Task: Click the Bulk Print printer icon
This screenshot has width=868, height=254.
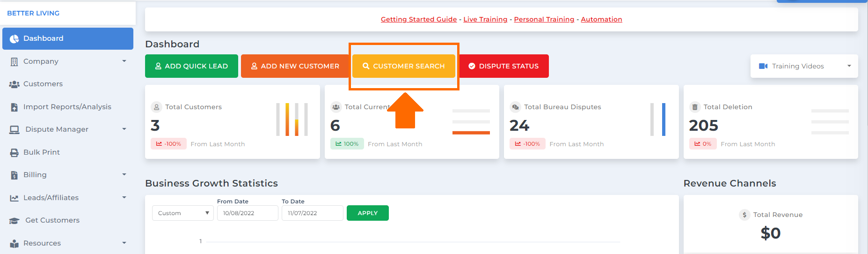Action: coord(14,152)
